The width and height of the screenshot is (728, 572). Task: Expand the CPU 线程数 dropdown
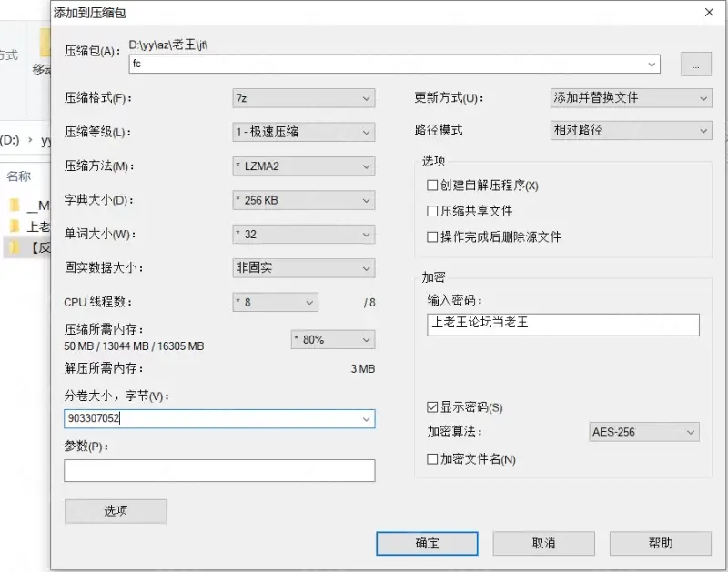(276, 303)
